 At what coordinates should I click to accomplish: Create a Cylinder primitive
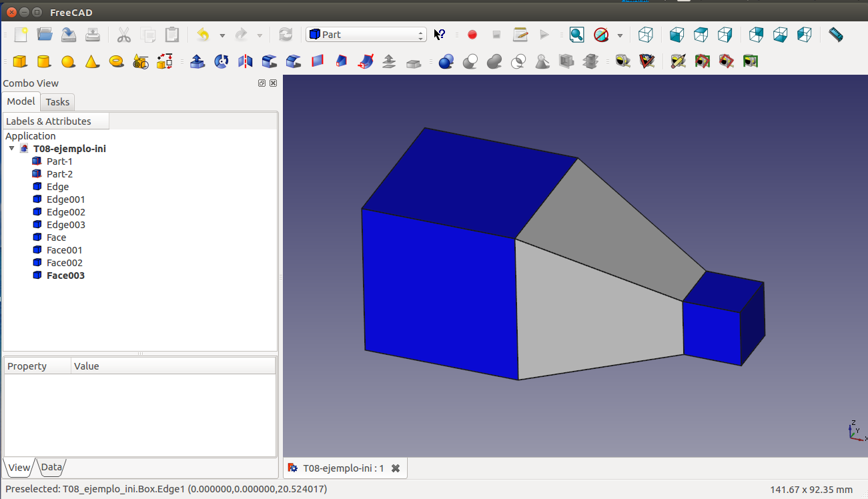click(x=44, y=62)
